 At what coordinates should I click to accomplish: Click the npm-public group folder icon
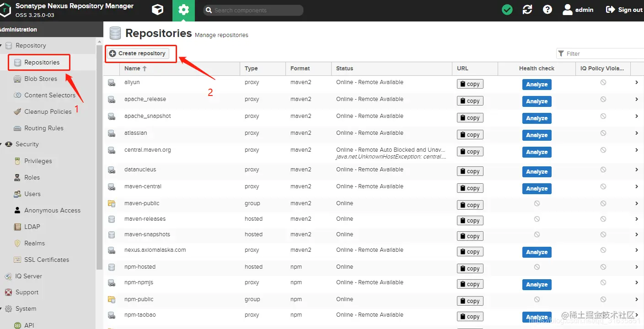[112, 300]
